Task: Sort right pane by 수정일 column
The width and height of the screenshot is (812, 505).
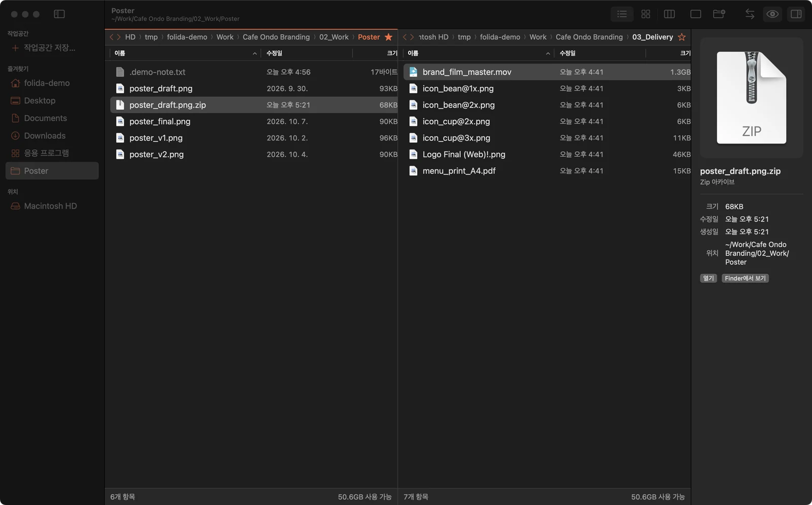Action: [x=599, y=53]
